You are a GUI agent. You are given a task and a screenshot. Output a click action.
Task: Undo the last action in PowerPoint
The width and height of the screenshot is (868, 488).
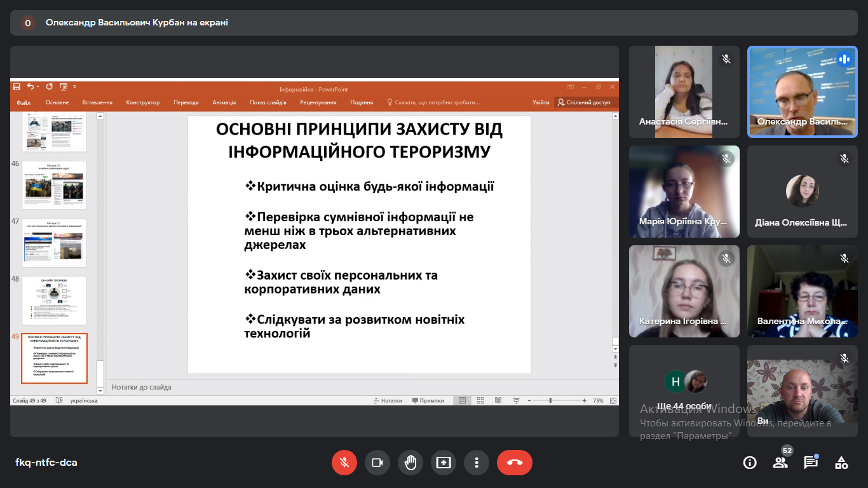[30, 87]
